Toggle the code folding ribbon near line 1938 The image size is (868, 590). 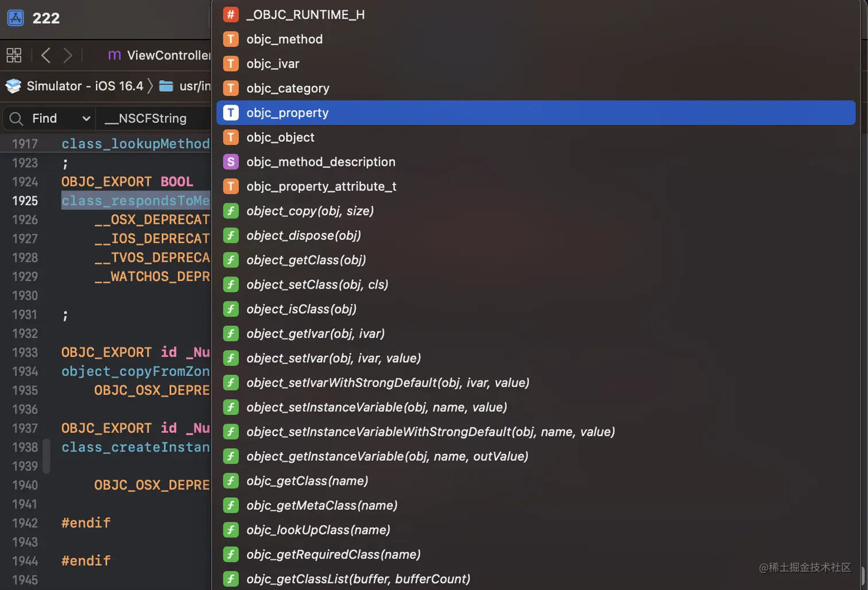pyautogui.click(x=46, y=456)
